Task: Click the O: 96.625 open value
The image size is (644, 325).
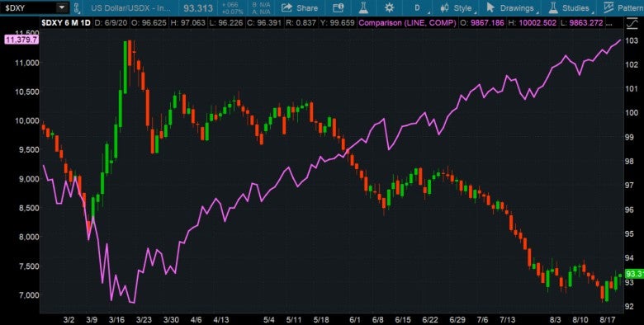Action: coord(148,23)
